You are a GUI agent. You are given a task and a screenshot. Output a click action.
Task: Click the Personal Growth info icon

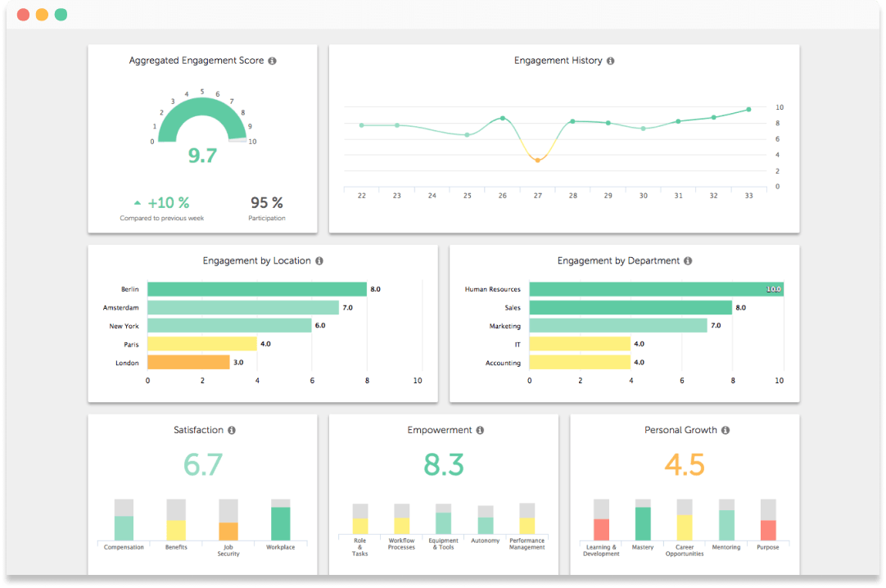(x=725, y=429)
